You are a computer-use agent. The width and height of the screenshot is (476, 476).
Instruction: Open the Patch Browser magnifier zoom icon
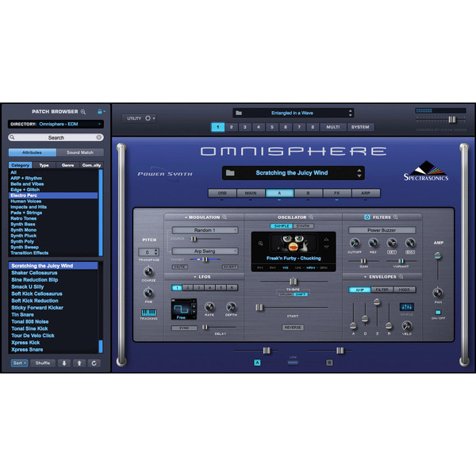pos(83,112)
